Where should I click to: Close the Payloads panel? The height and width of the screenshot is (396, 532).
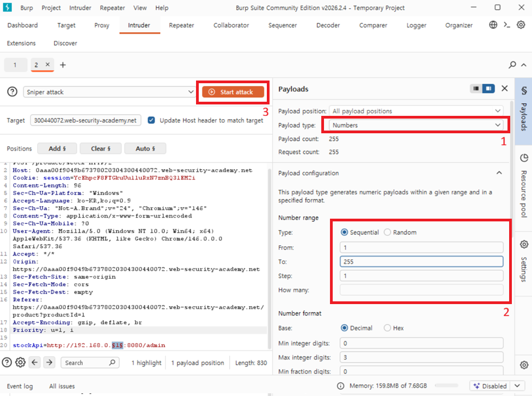(x=505, y=89)
